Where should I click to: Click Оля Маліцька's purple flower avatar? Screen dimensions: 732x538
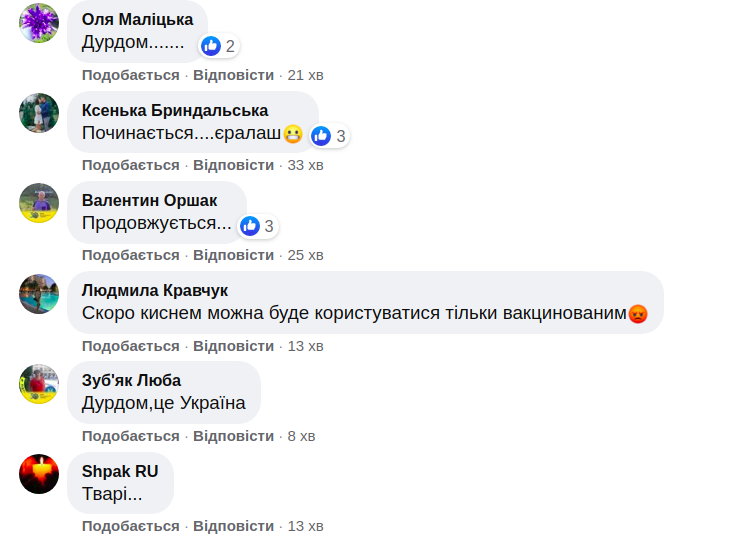39,23
